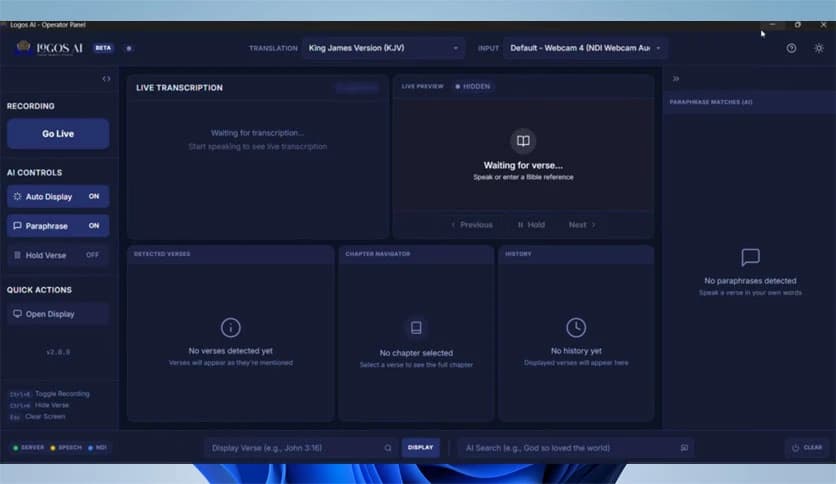This screenshot has width=836, height=484.
Task: Switch theme with the sun icon
Action: click(819, 48)
